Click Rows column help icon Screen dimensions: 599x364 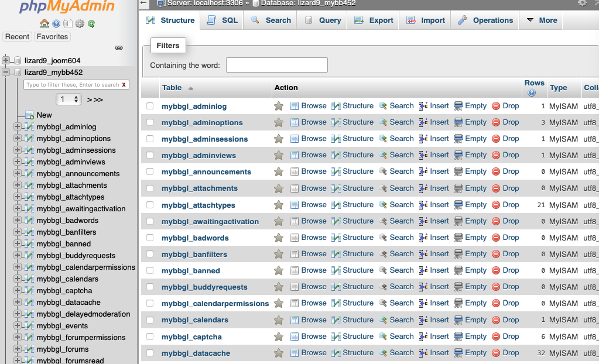pos(532,93)
